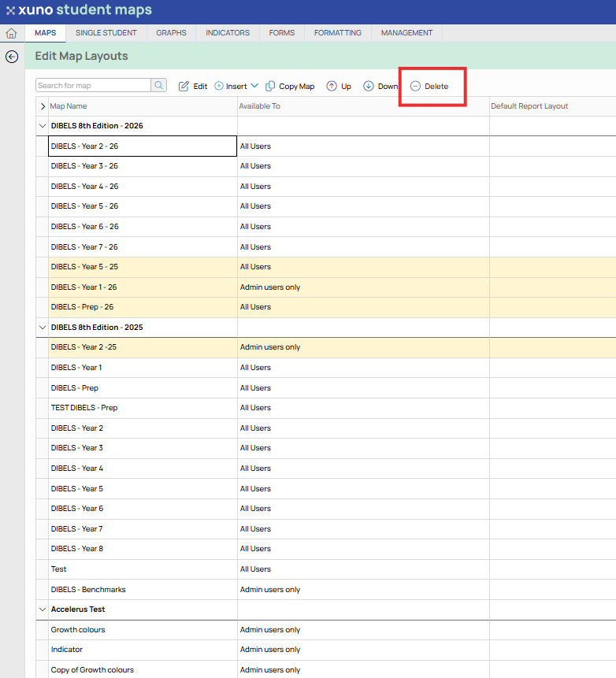Click the Copy Map icon

click(270, 86)
